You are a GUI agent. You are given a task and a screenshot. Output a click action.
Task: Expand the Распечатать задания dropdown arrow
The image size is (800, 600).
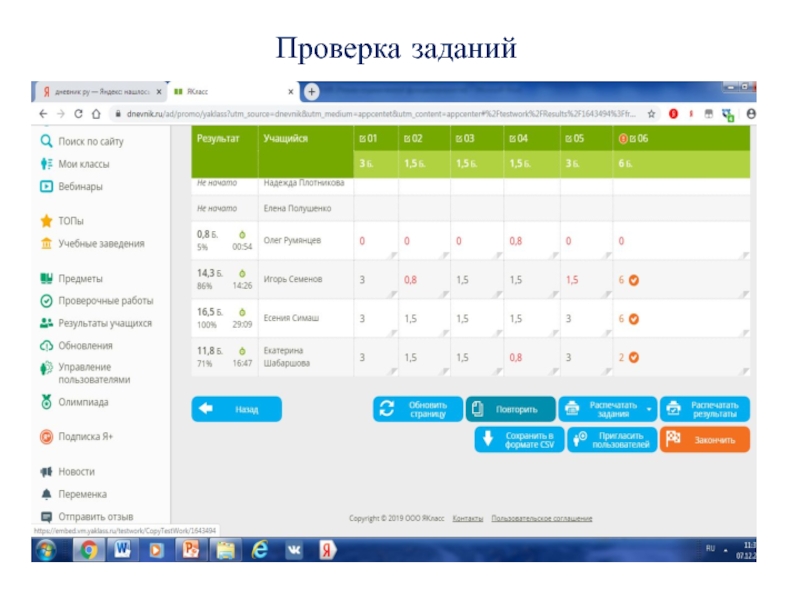point(650,409)
